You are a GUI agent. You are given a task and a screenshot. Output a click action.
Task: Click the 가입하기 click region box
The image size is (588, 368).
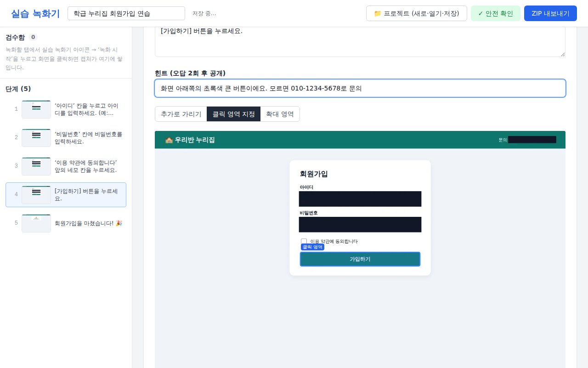360,259
